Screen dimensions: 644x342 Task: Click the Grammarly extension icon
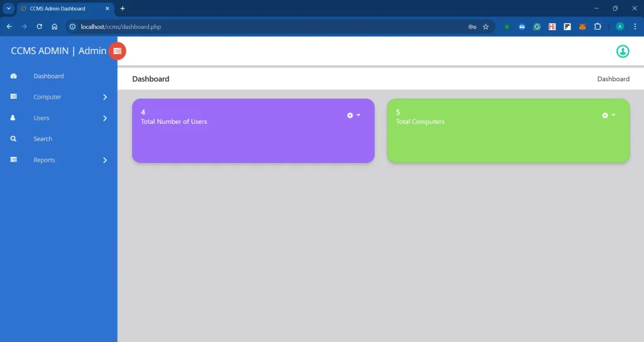[x=537, y=26]
